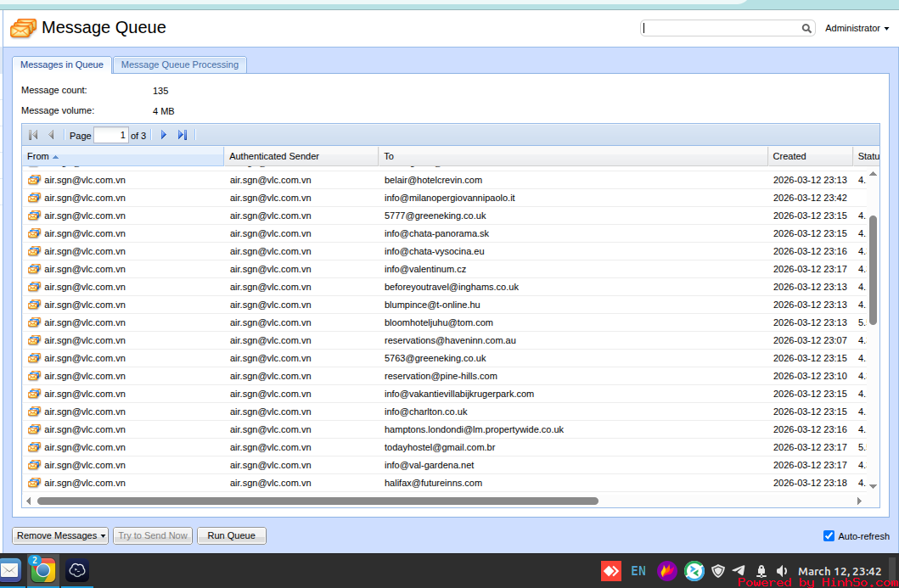Image resolution: width=899 pixels, height=588 pixels.
Task: Click the volume speaker tray icon
Action: (782, 571)
